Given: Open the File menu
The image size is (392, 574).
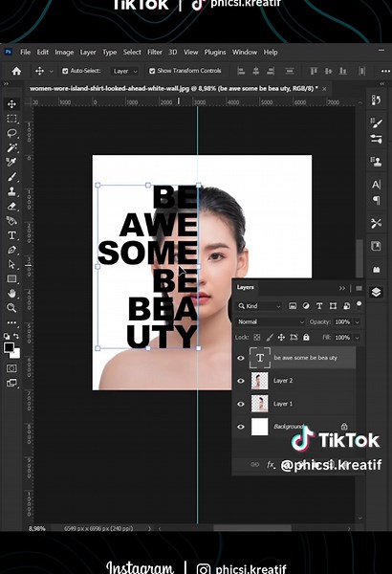Looking at the screenshot, I should (x=25, y=52).
